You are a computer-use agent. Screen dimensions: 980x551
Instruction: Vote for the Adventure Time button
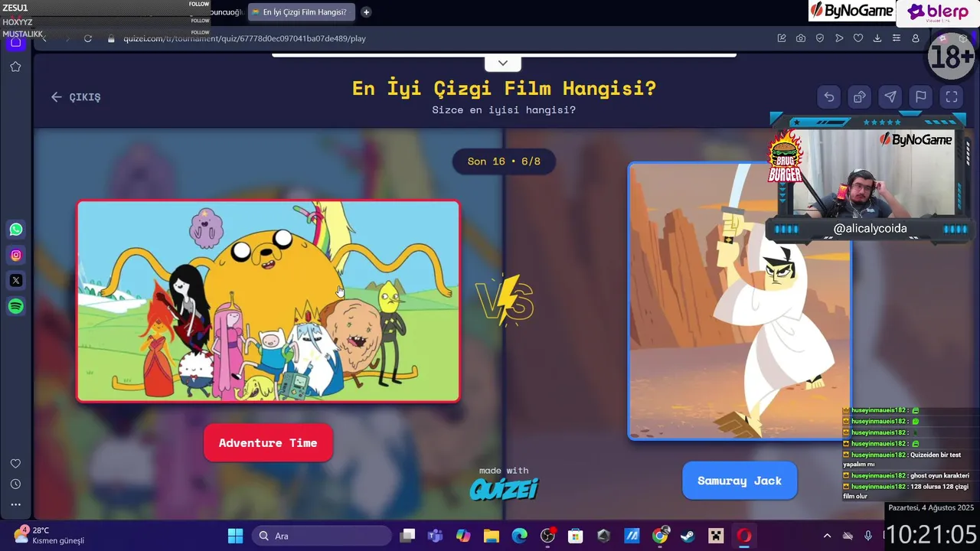point(268,443)
